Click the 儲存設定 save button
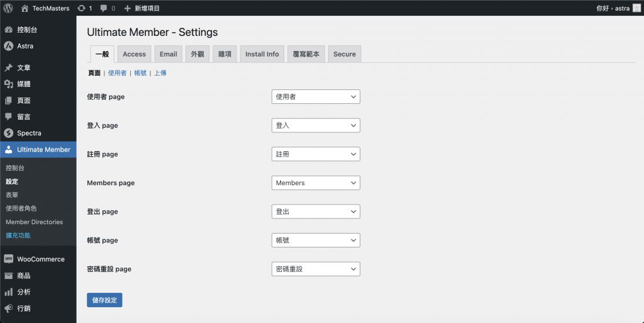Screen dimensions: 644x323 104,300
